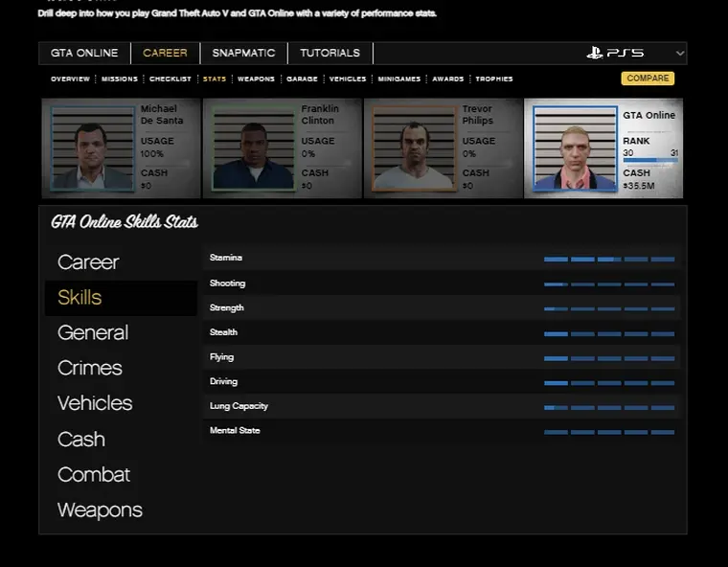
Task: Go to OVERVIEW sub-tab
Action: pos(70,79)
